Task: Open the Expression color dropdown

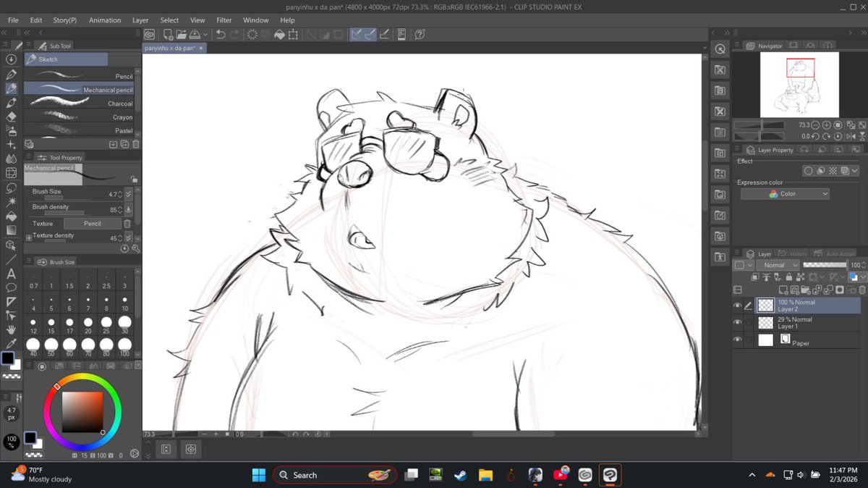Action: (785, 193)
